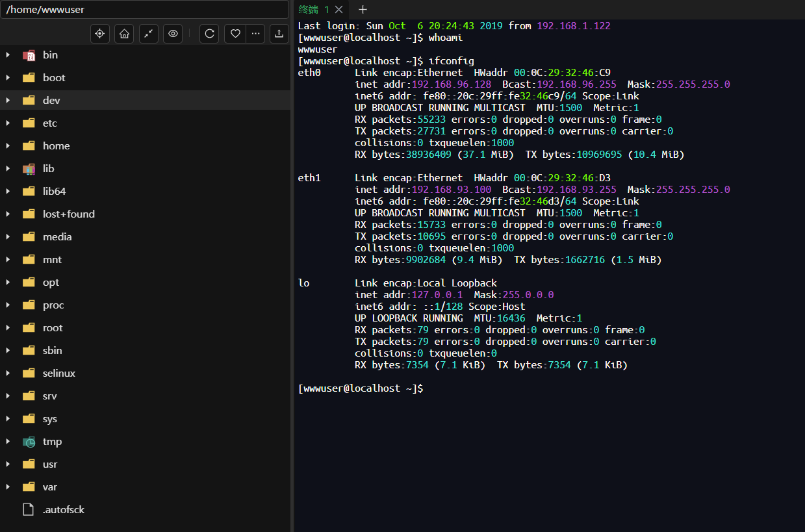Select the proc folder name
The width and height of the screenshot is (805, 532).
(53, 305)
